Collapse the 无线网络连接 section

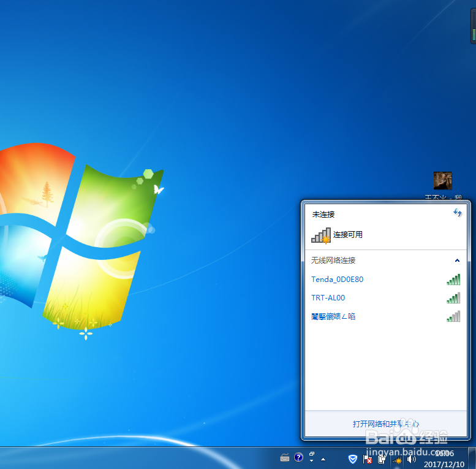(457, 261)
